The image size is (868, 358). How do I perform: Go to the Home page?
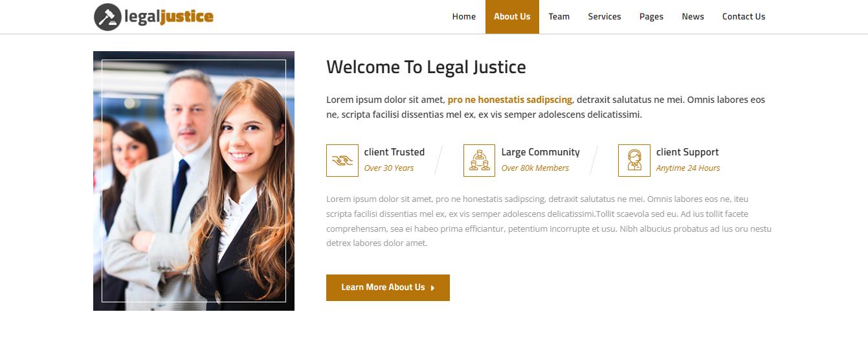click(463, 17)
